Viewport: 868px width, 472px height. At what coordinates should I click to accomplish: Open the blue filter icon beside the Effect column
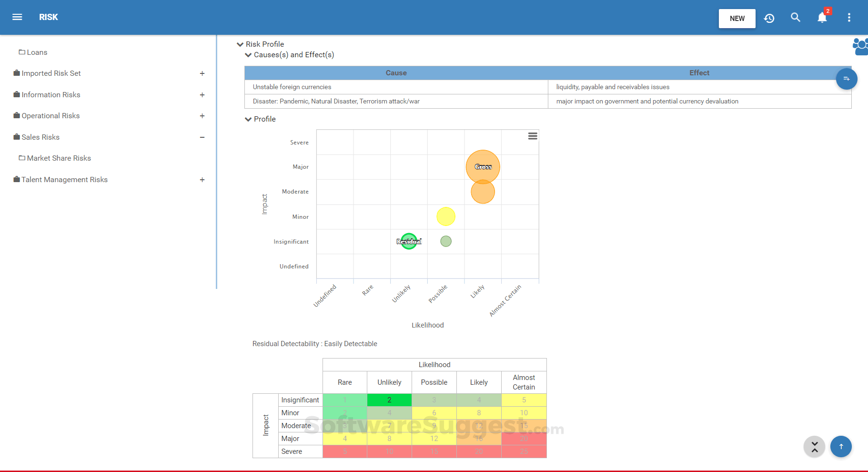[847, 79]
